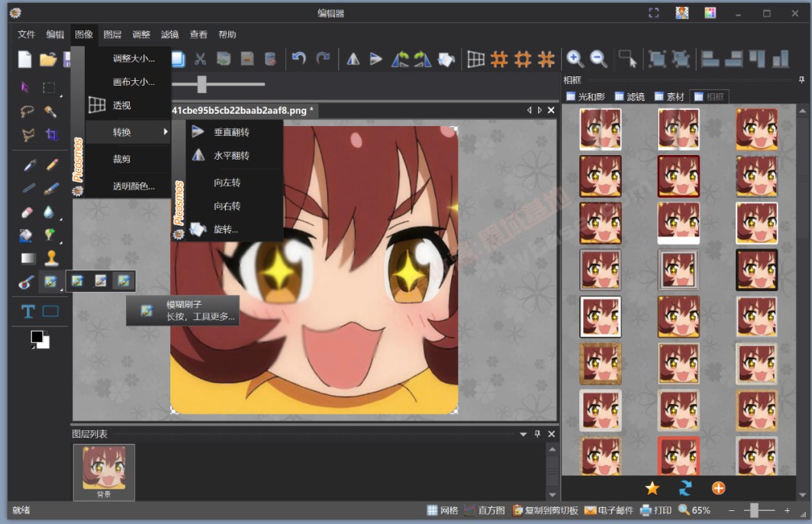Click the Zoom out magnifier icon
The height and width of the screenshot is (524, 812).
598,59
